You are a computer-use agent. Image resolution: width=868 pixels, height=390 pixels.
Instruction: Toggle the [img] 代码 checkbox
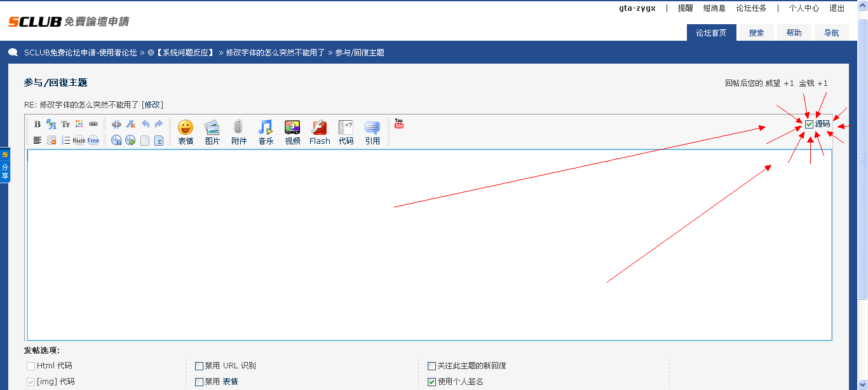tap(31, 382)
